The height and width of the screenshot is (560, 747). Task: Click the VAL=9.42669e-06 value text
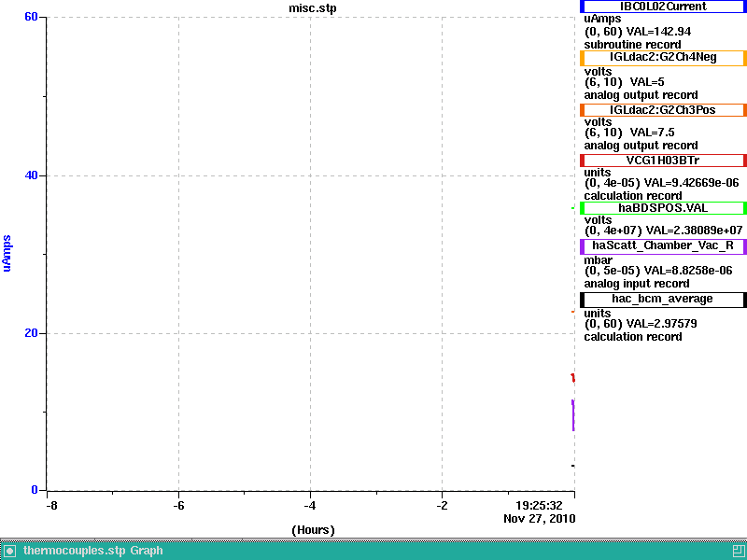[691, 183]
